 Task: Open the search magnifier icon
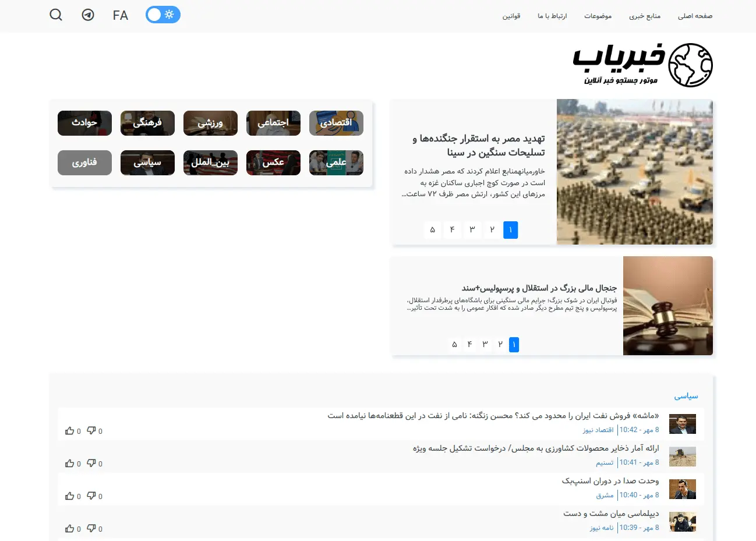[x=56, y=15]
